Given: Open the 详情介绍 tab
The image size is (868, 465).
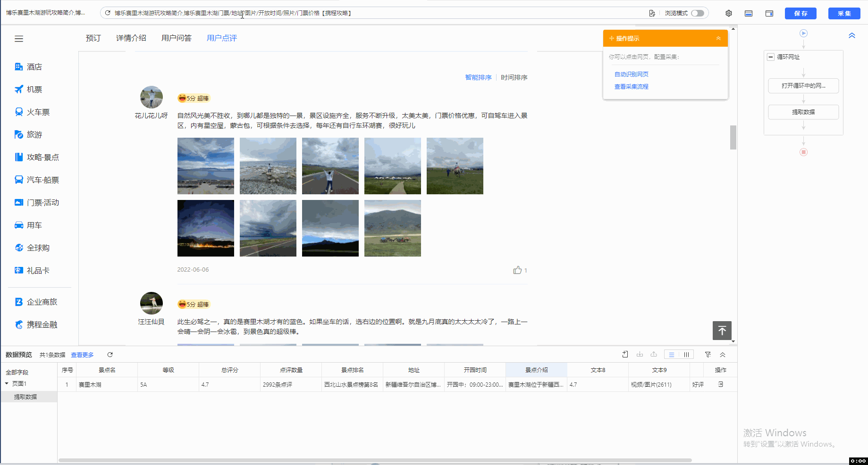Looking at the screenshot, I should (131, 38).
